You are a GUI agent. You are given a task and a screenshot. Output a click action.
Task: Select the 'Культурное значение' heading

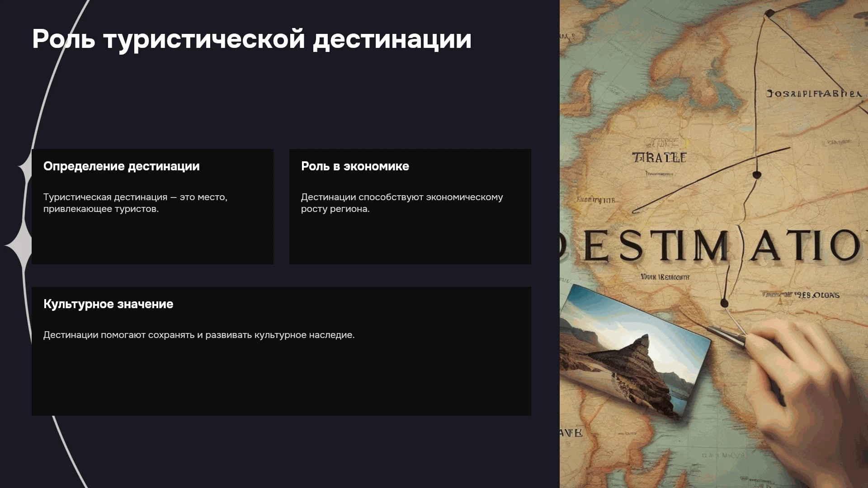click(108, 304)
